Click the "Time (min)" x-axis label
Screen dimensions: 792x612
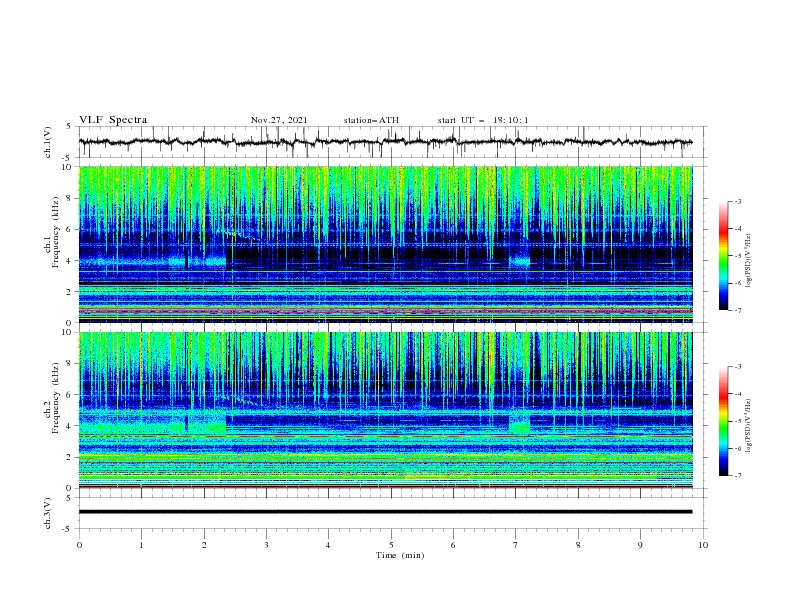(x=400, y=555)
